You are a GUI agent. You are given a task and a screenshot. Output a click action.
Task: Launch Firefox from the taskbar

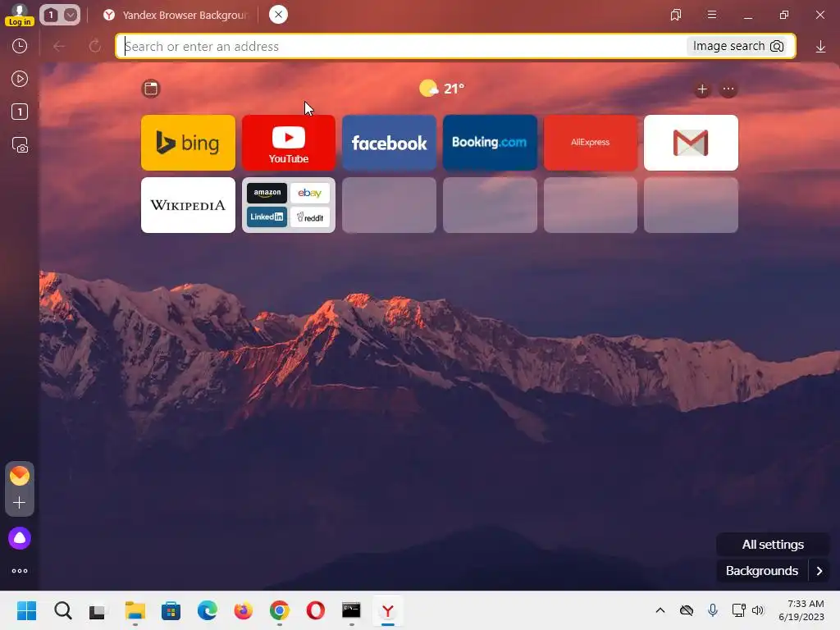click(243, 610)
